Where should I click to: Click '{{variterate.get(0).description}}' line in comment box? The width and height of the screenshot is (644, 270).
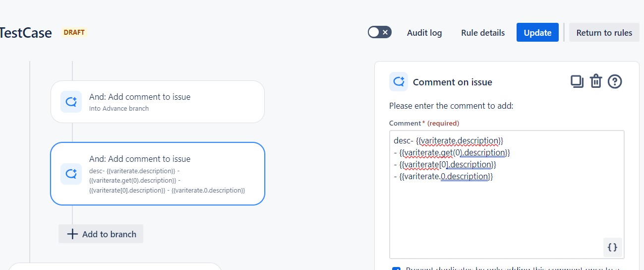tap(454, 152)
